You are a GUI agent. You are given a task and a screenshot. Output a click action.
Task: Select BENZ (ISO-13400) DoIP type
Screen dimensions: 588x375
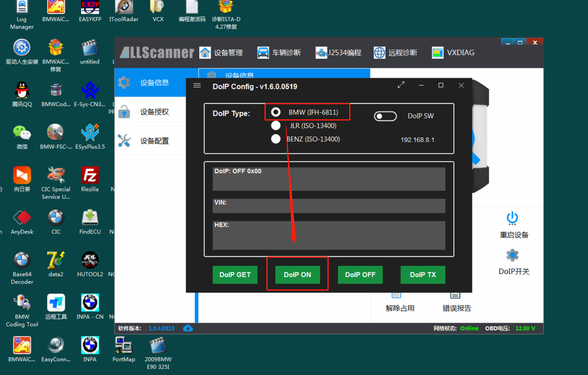(276, 139)
